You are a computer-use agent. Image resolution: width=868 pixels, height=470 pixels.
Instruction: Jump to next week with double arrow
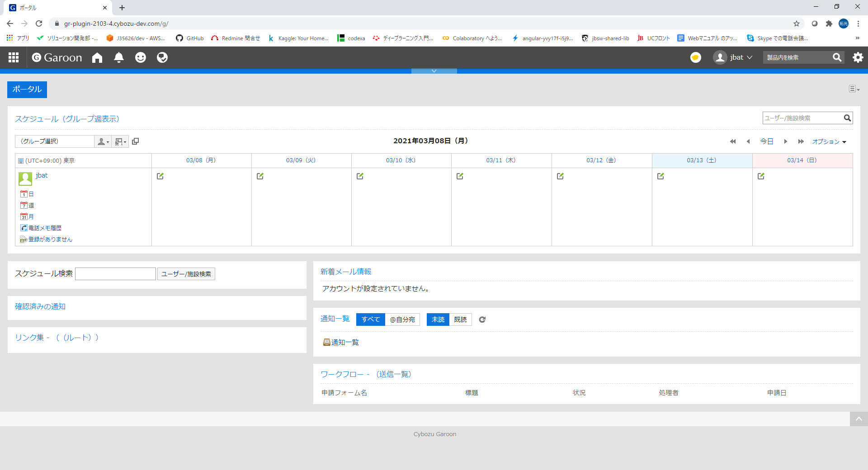tap(801, 141)
